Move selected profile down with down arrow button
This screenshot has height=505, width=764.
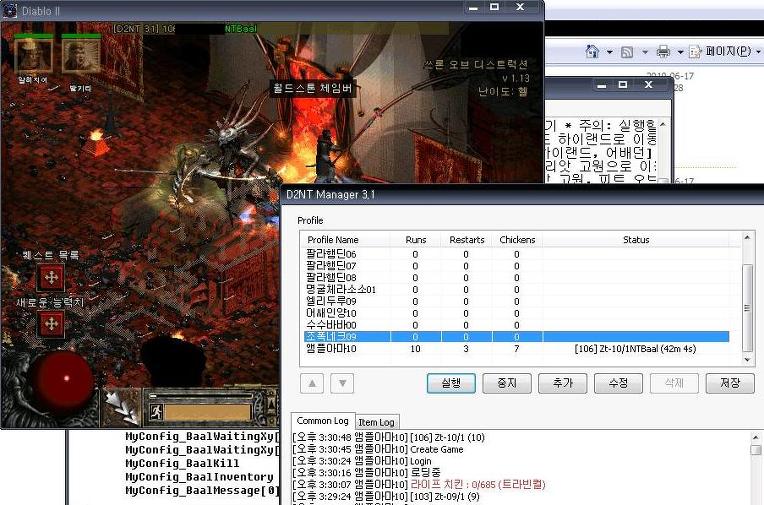pyautogui.click(x=342, y=384)
